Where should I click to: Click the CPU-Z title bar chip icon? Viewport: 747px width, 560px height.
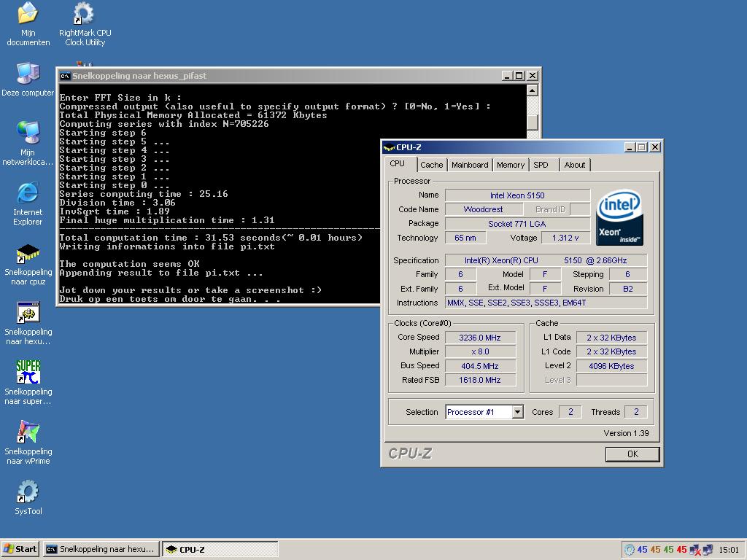tap(390, 147)
